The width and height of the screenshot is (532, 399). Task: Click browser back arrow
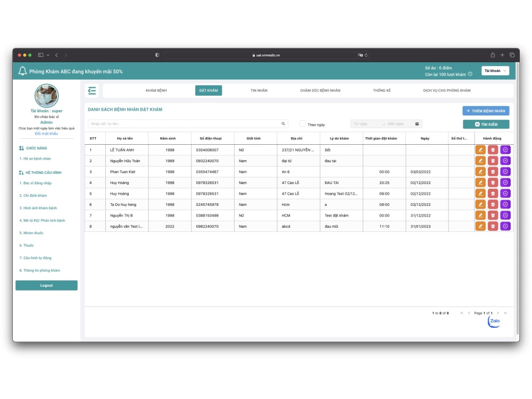[57, 55]
